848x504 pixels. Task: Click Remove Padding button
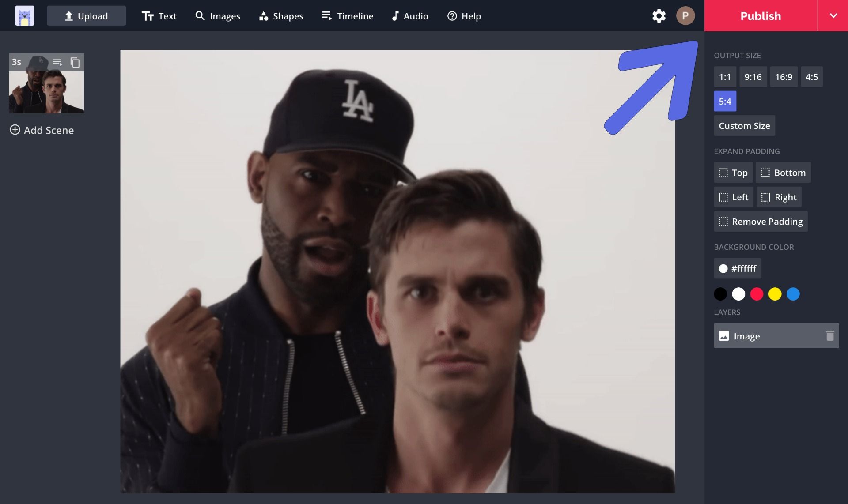[x=761, y=222]
